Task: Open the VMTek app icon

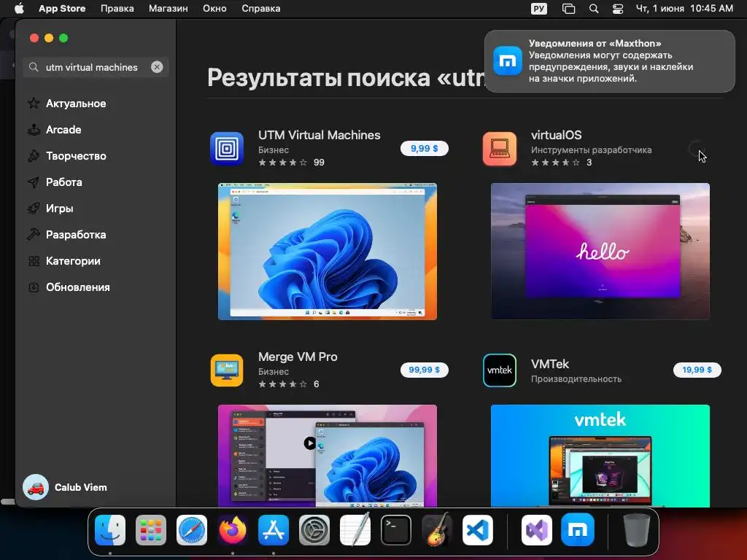Action: point(500,370)
